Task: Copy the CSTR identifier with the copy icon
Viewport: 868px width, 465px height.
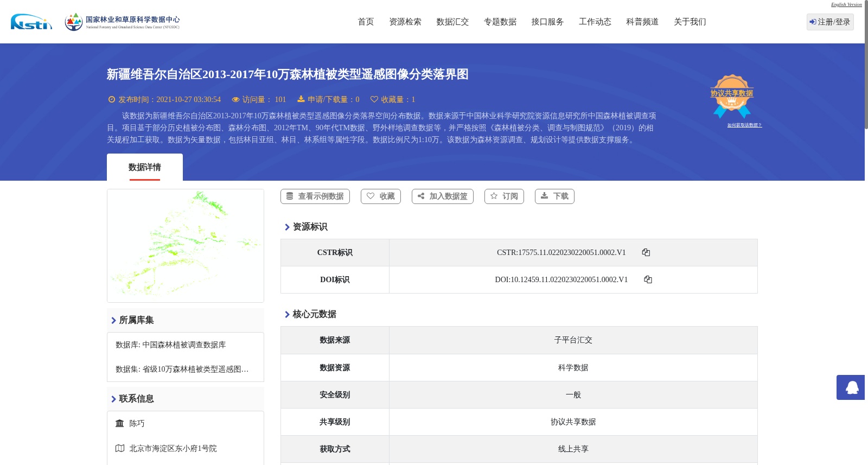Action: [x=646, y=252]
